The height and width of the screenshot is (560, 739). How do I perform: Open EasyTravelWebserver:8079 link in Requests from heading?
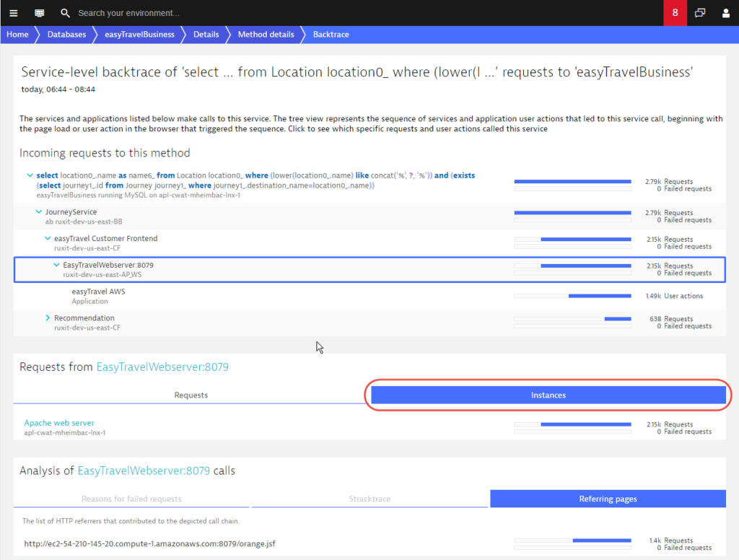point(162,367)
